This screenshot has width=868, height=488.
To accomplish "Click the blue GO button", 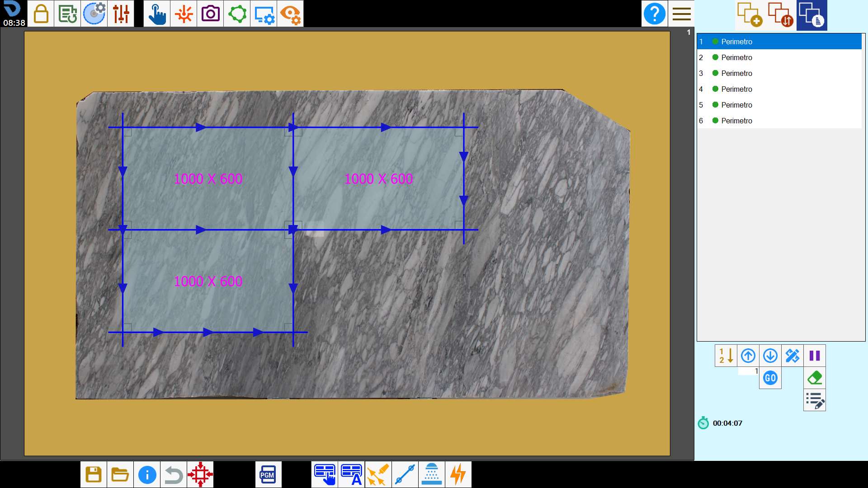I will [770, 378].
